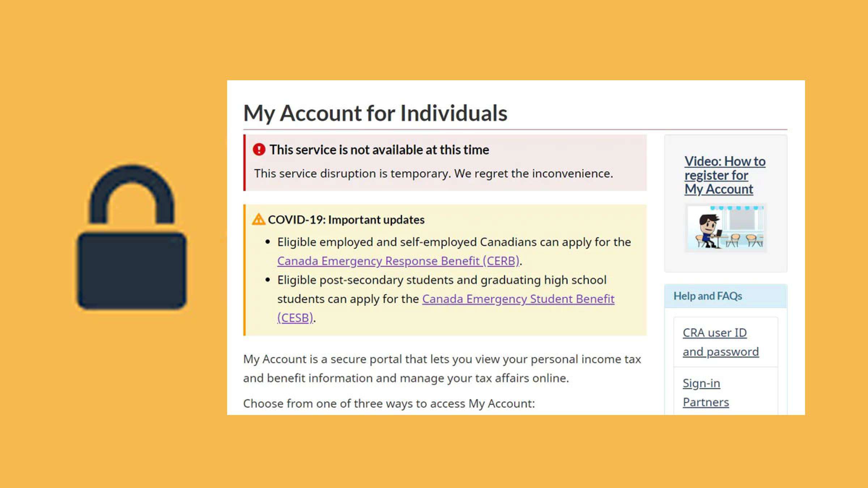Open the video link for registering My Account
Image resolution: width=868 pixels, height=488 pixels.
[724, 175]
